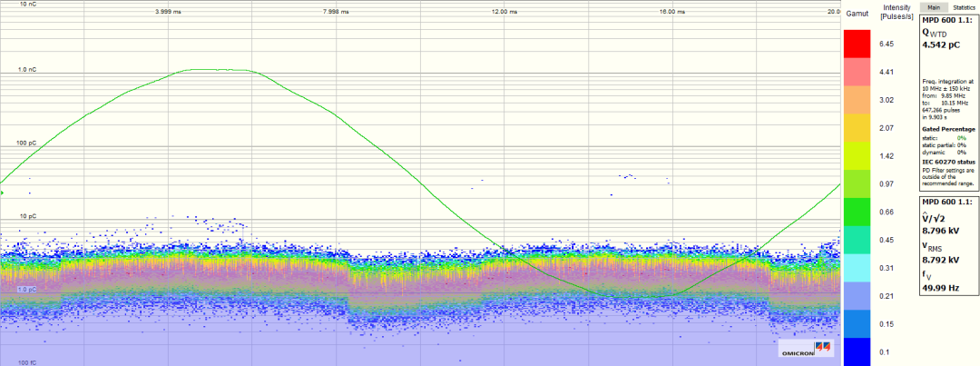Click the 1.0 nC charge axis label
The height and width of the screenshot is (366, 980).
[x=27, y=70]
